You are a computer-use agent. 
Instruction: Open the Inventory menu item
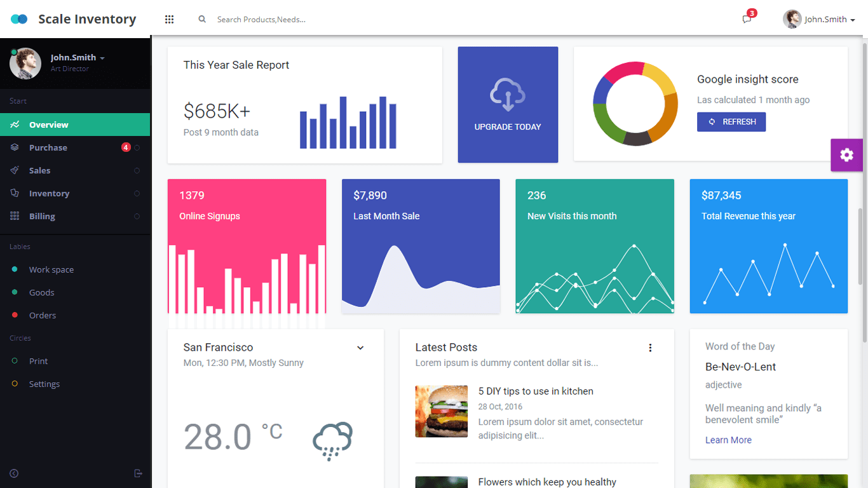coord(75,193)
